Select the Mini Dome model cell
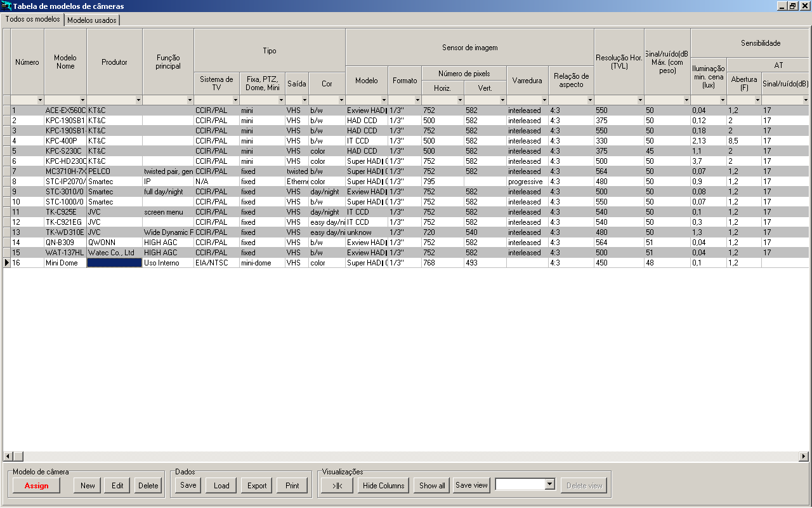812x508 pixels. tap(65, 263)
